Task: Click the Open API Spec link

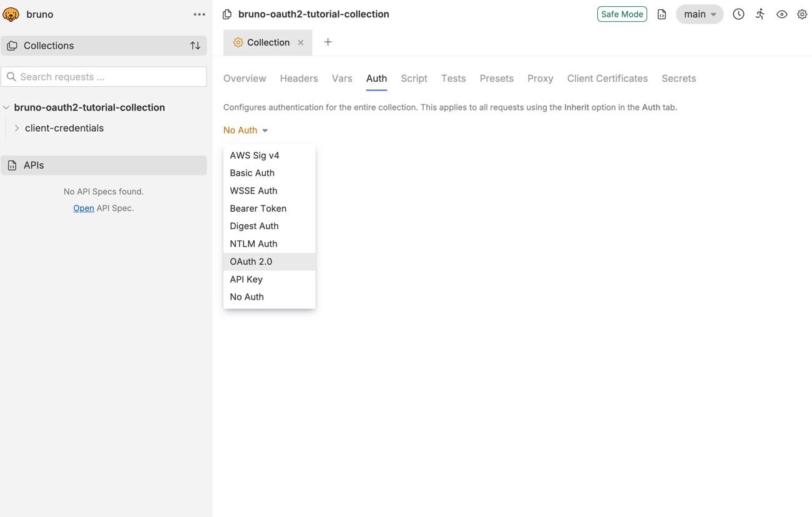Action: 83,208
